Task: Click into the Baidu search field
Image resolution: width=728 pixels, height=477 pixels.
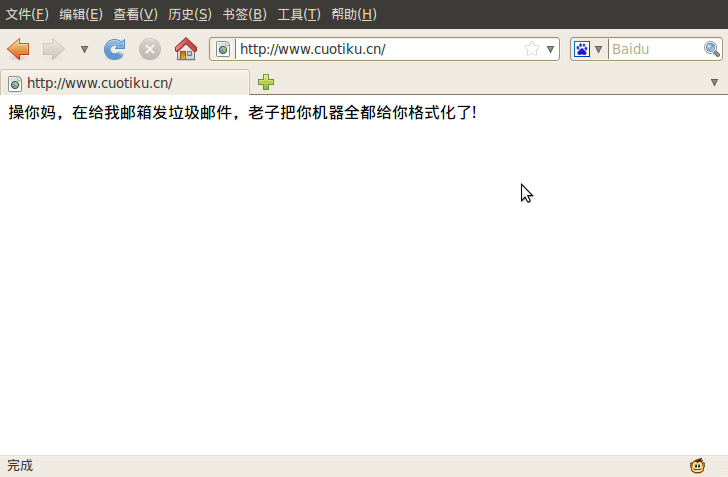Action: click(x=656, y=49)
